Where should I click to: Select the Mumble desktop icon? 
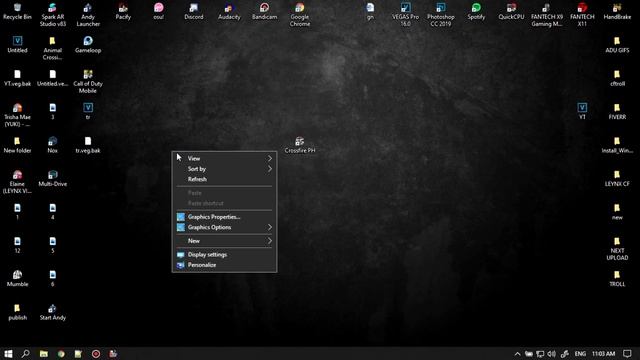(x=17, y=279)
